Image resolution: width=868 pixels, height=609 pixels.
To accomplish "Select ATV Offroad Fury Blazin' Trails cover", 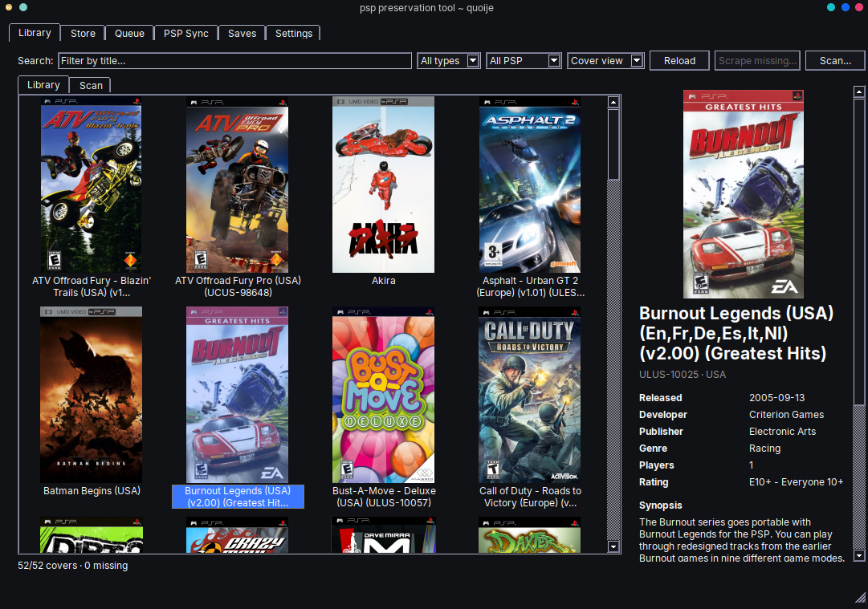I will [92, 185].
